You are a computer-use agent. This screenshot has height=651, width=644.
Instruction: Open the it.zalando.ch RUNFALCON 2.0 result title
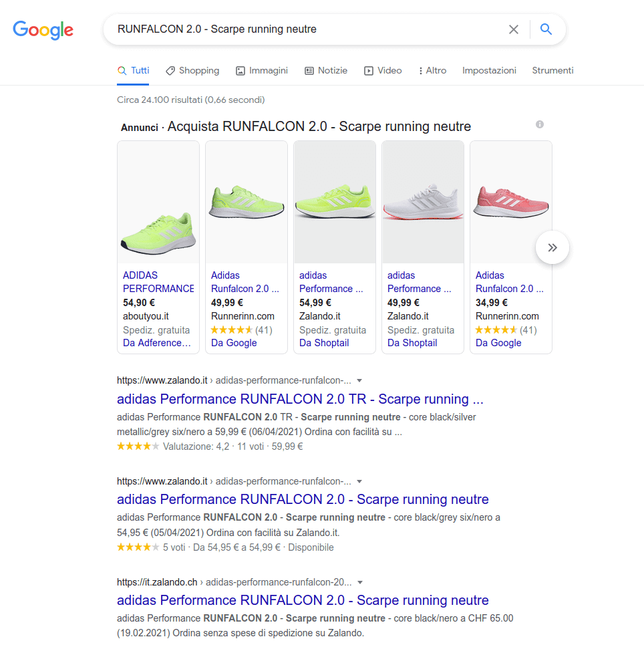tap(303, 600)
